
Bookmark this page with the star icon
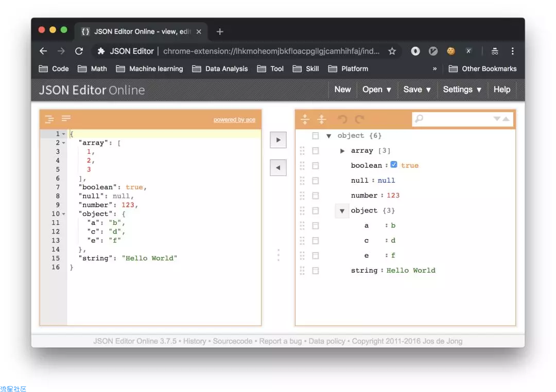[392, 51]
